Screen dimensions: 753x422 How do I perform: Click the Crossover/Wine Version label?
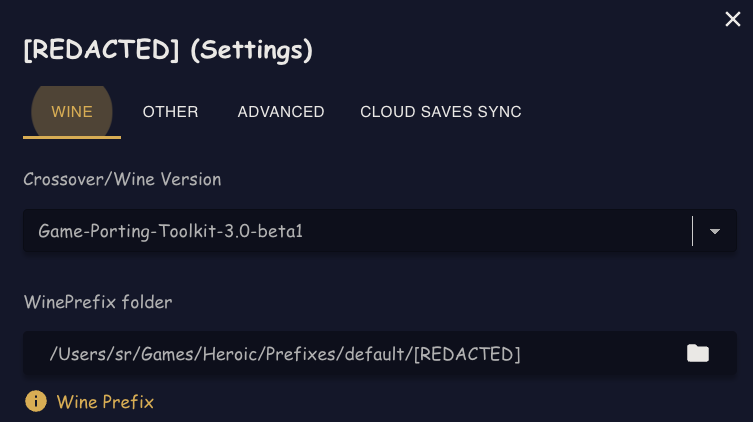click(x=122, y=180)
